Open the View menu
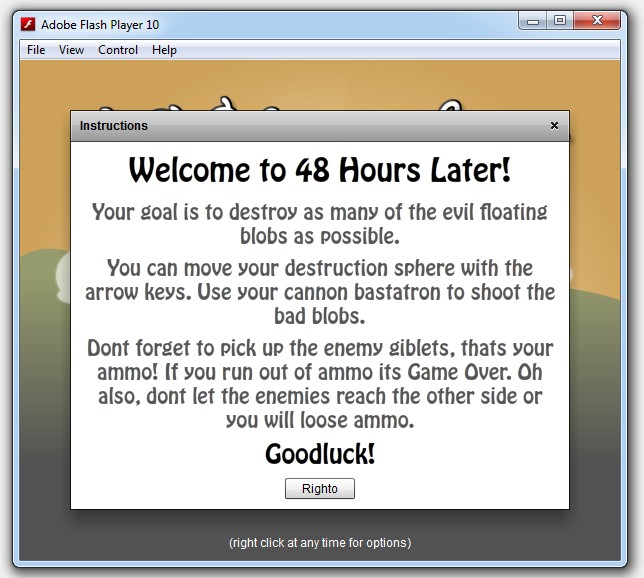This screenshot has height=578, width=644. click(71, 50)
